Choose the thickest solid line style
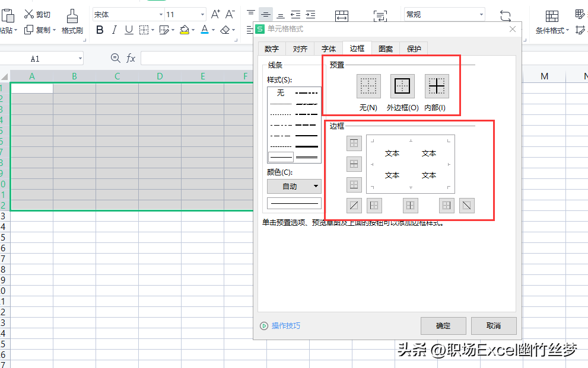 pos(306,146)
